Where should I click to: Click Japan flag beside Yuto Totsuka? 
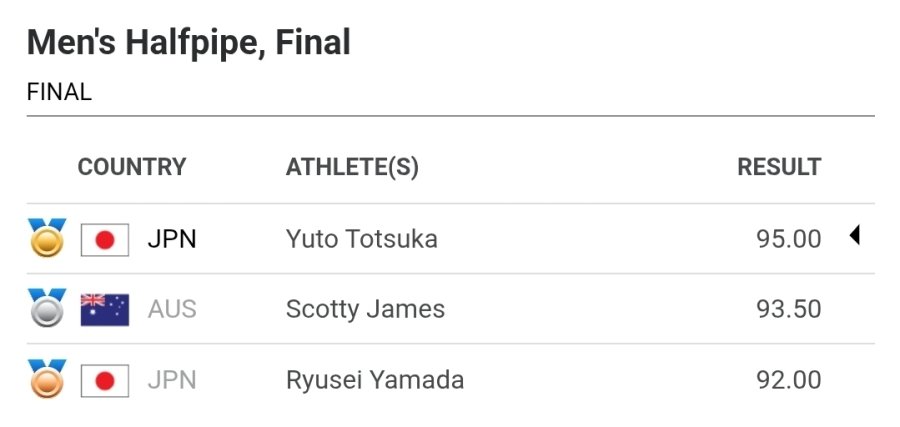coord(105,239)
